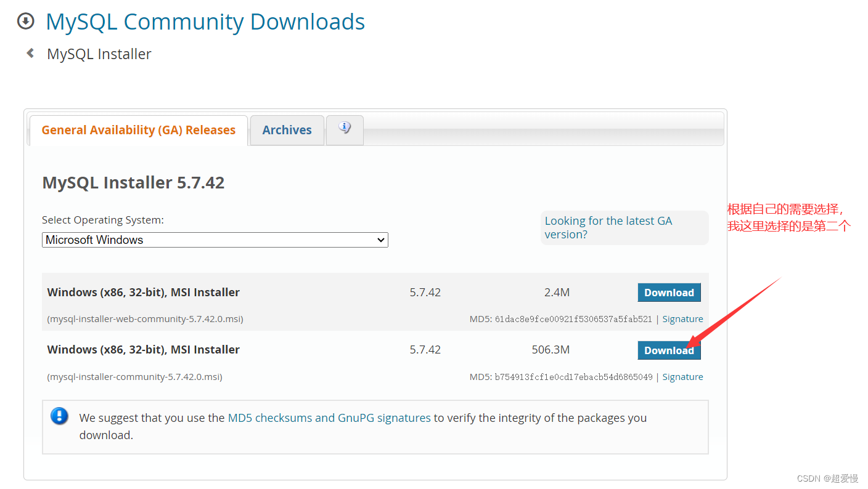Click the MySQL Installer 5.7.42 heading

tap(133, 183)
